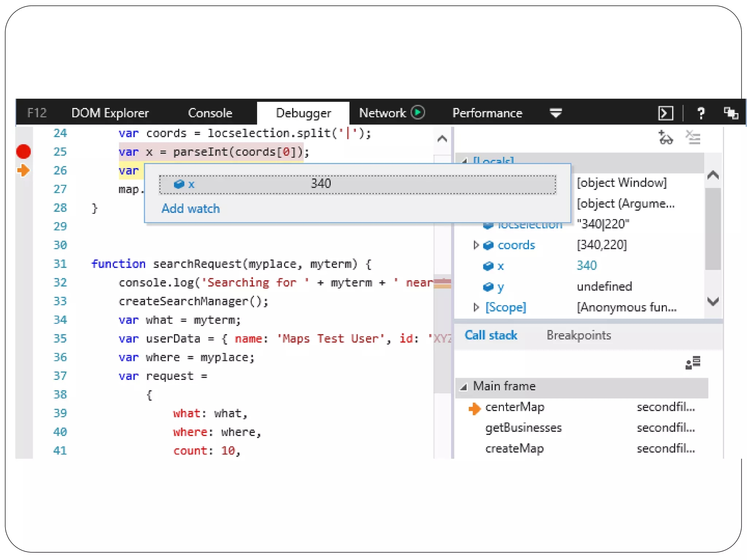
Task: Click the delete all watches icon
Action: coord(693,138)
